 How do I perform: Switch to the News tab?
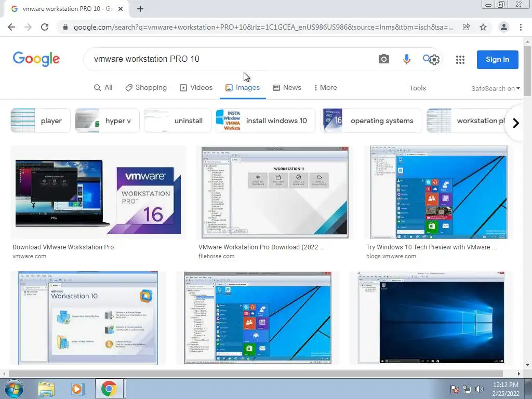click(x=287, y=87)
